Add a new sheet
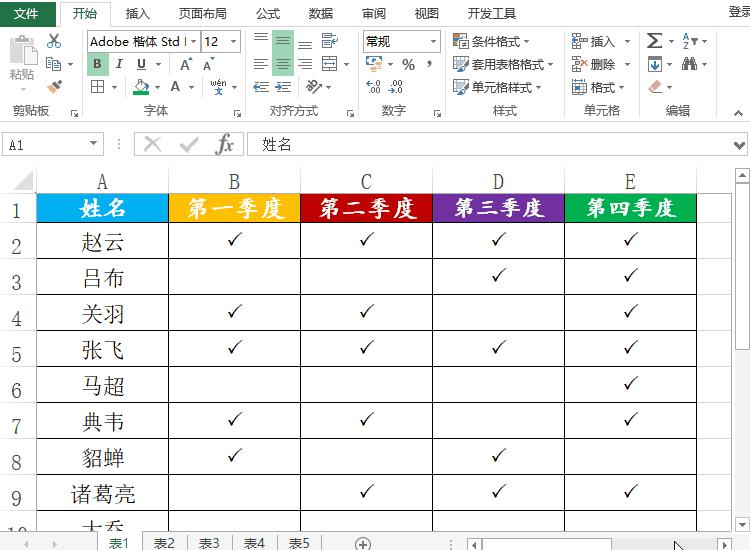 [363, 544]
